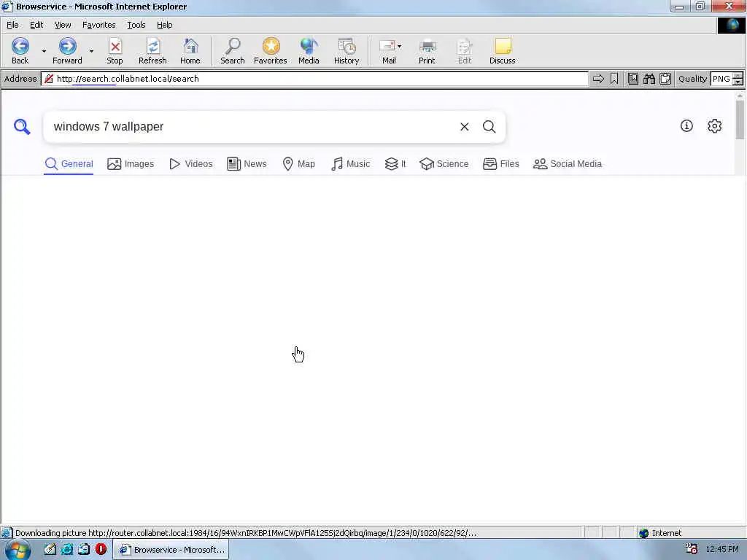Switch to the Files search tab
The width and height of the screenshot is (747, 560).
[500, 164]
